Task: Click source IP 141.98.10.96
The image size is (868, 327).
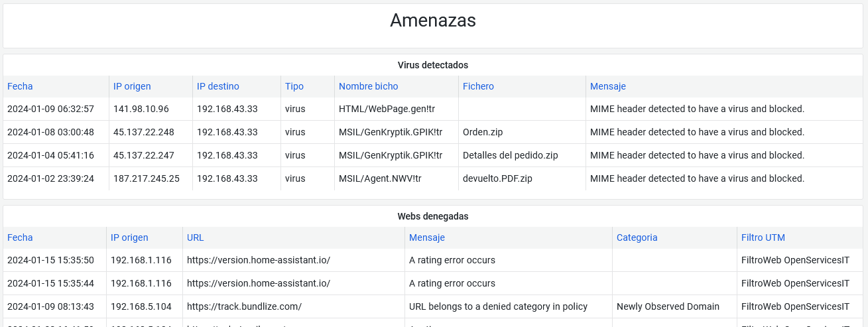Action: pyautogui.click(x=141, y=109)
